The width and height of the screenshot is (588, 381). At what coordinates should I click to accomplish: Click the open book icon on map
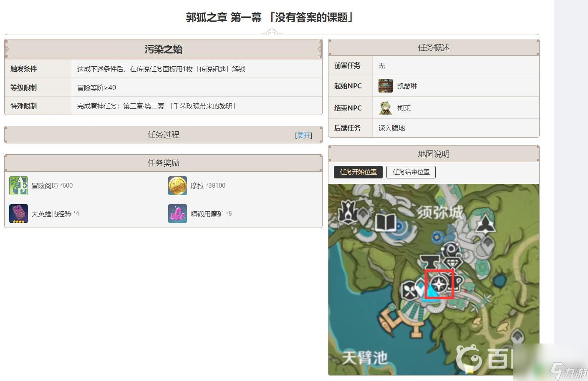(x=386, y=222)
